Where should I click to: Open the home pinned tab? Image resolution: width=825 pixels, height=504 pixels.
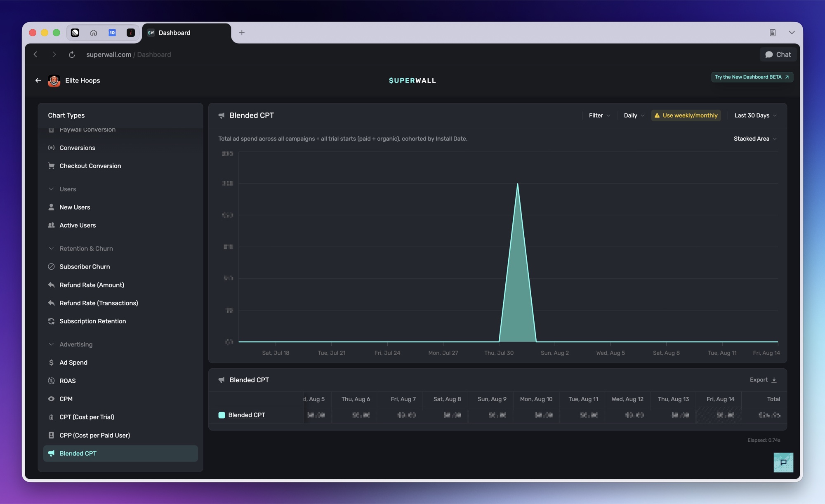coord(94,33)
